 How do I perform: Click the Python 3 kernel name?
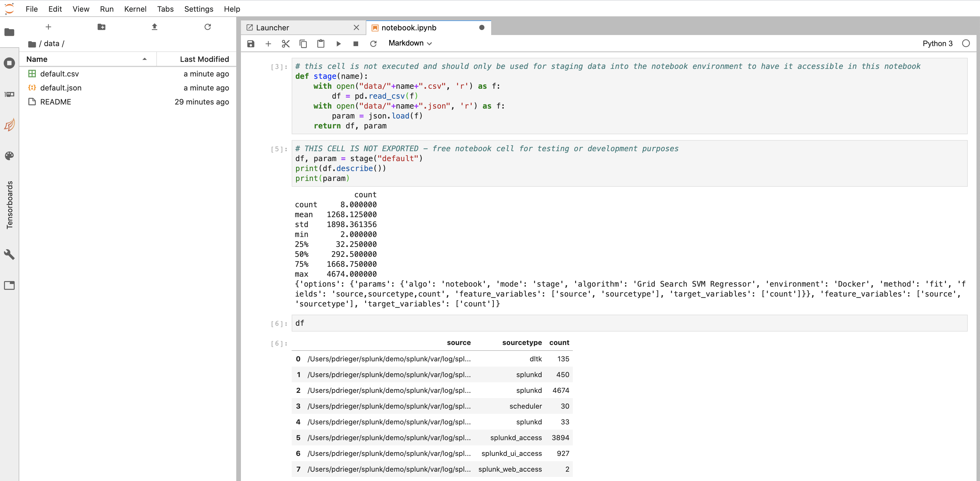point(937,43)
